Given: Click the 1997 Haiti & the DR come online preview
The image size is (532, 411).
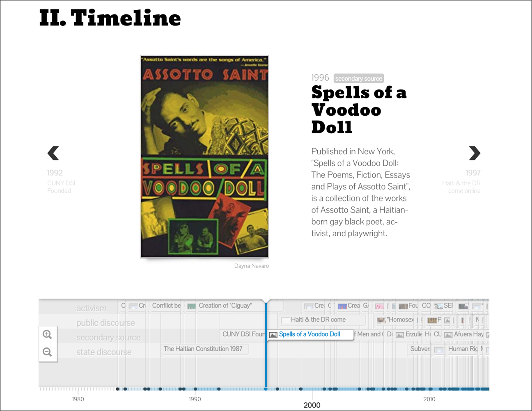Looking at the screenshot, I should 461,181.
